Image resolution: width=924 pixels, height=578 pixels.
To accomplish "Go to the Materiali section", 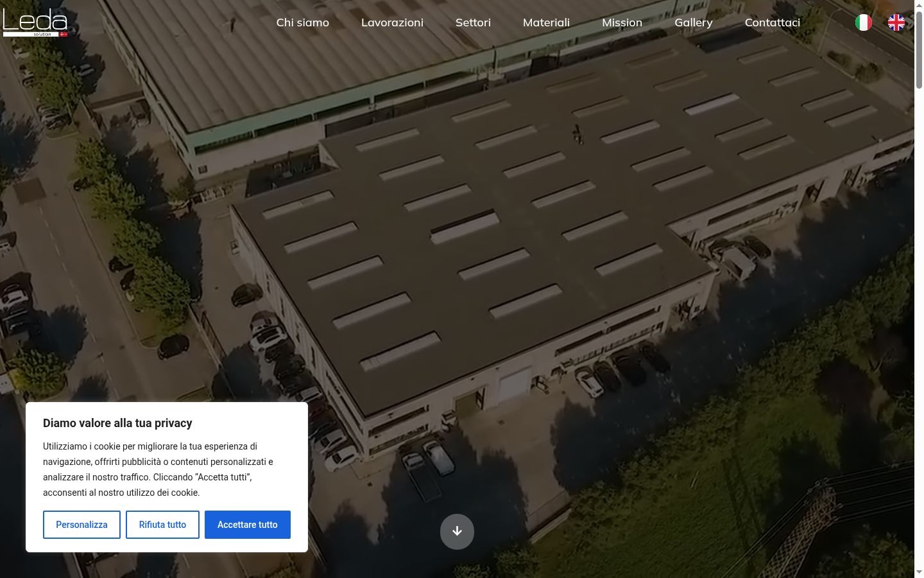I will tap(546, 22).
